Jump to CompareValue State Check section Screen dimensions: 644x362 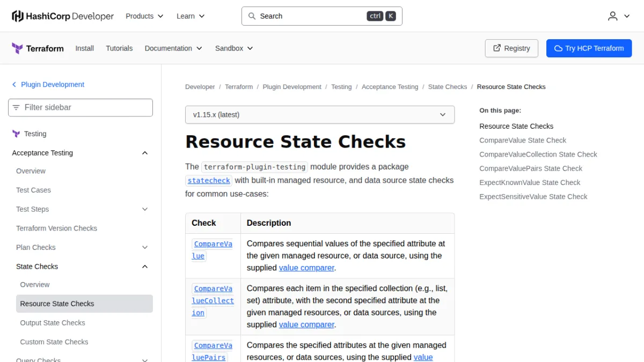(523, 141)
